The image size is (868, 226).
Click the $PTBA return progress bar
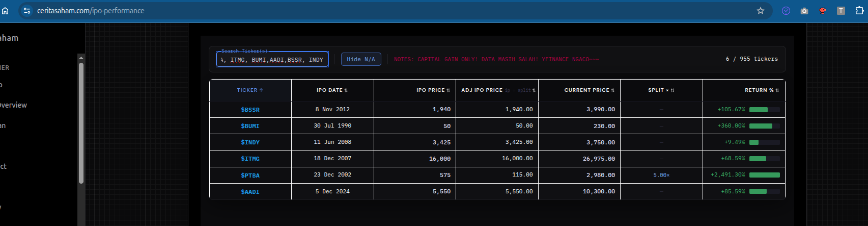(765, 175)
